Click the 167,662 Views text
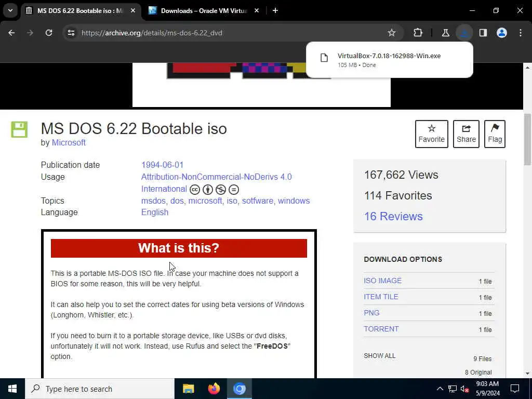This screenshot has height=399, width=532. click(401, 175)
